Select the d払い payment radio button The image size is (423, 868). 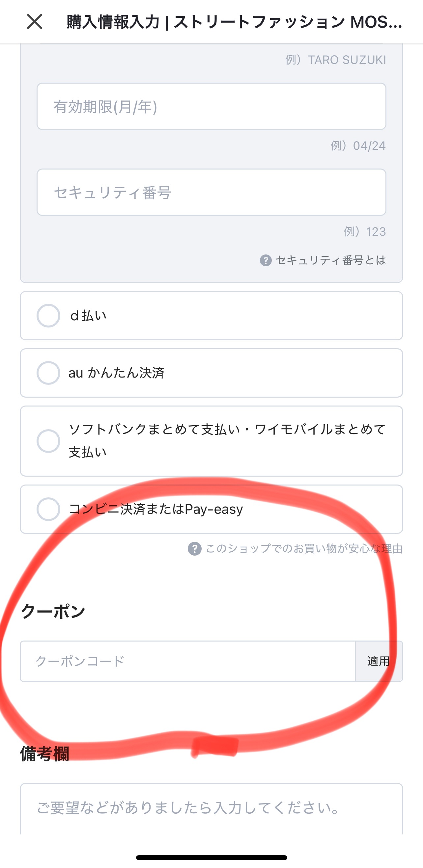(x=48, y=316)
